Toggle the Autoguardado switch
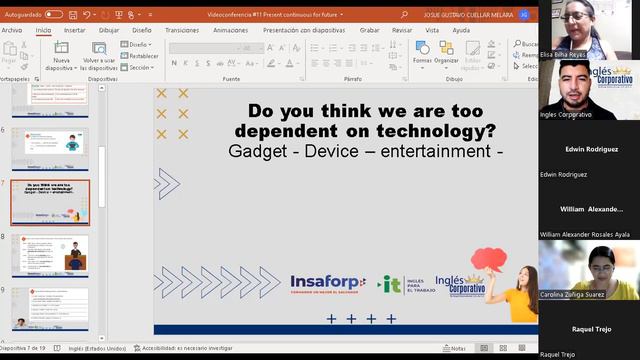This screenshot has width=640, height=360. point(54,15)
